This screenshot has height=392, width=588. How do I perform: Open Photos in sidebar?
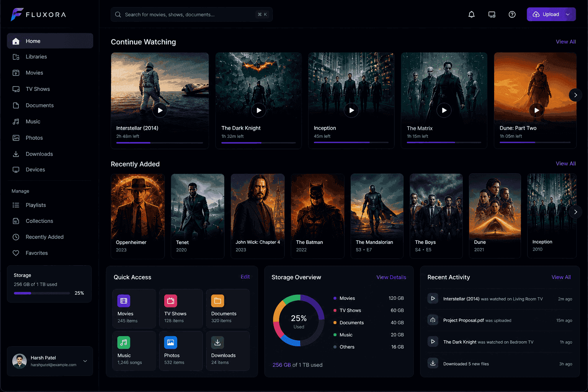(50, 138)
